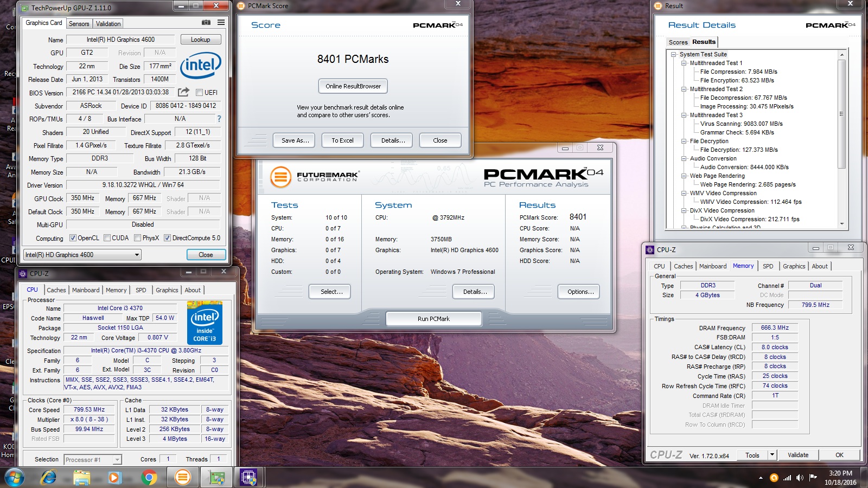The height and width of the screenshot is (488, 868).
Task: Click the PCMark Score window title icon
Action: 241,6
